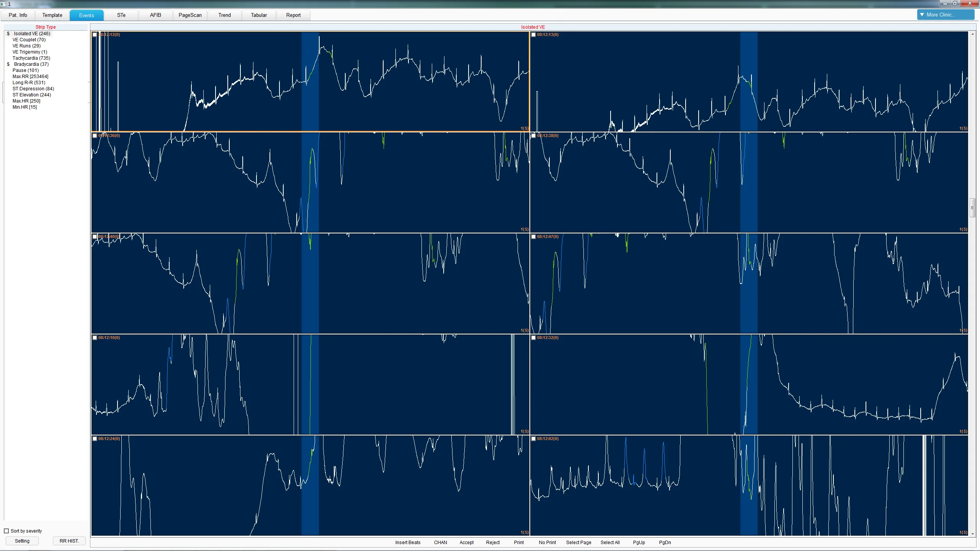The width and height of the screenshot is (980, 551).
Task: Open the More Clinic dropdown
Action: (x=945, y=15)
